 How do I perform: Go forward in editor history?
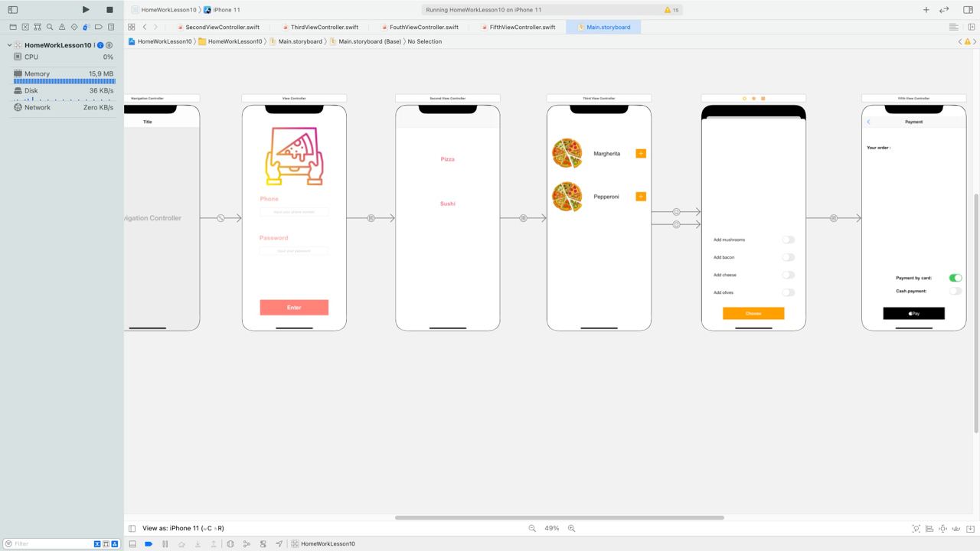click(155, 27)
